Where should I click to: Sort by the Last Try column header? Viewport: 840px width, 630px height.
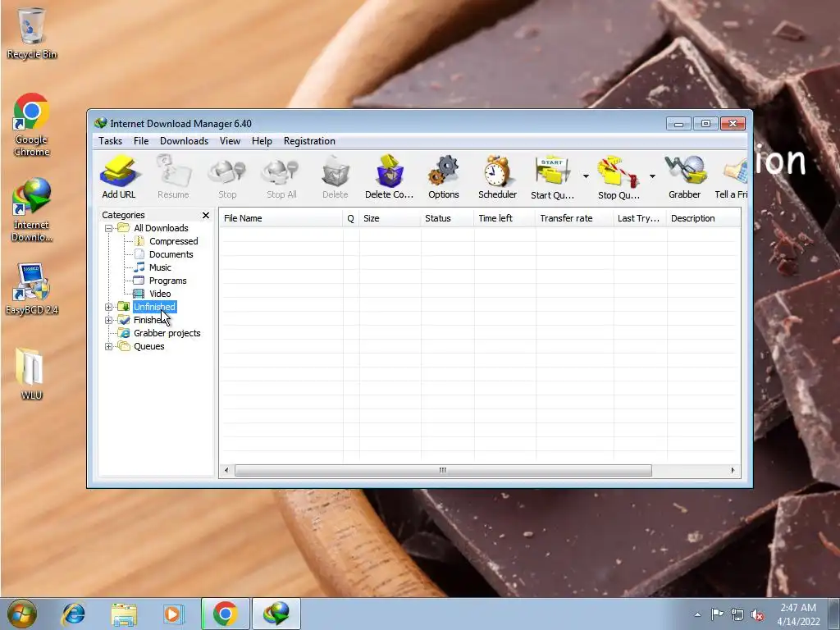coord(640,218)
